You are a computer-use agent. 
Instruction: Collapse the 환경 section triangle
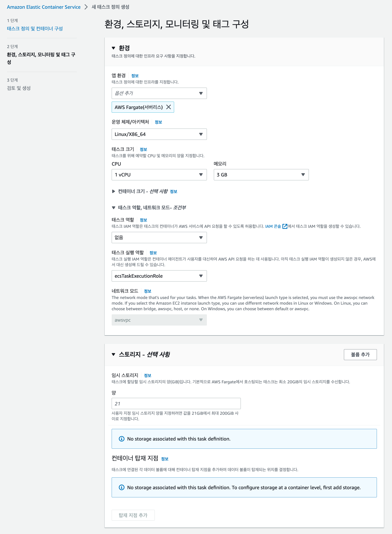[113, 48]
